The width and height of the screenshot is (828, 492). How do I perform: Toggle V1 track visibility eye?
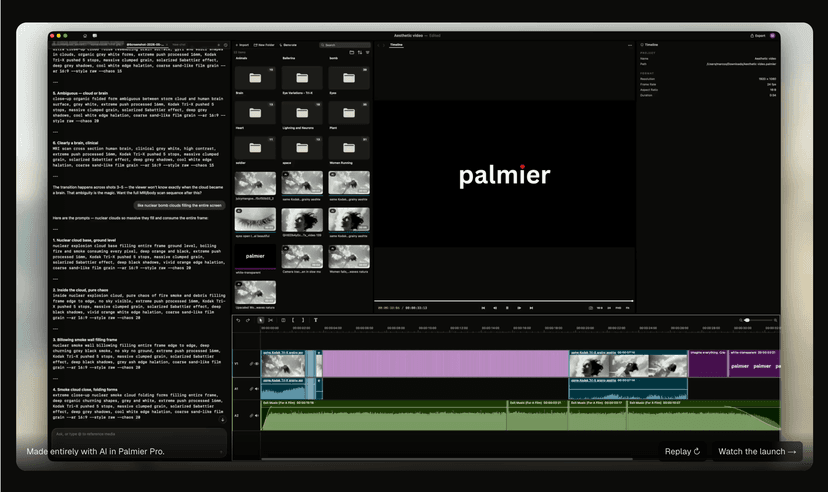pos(257,364)
